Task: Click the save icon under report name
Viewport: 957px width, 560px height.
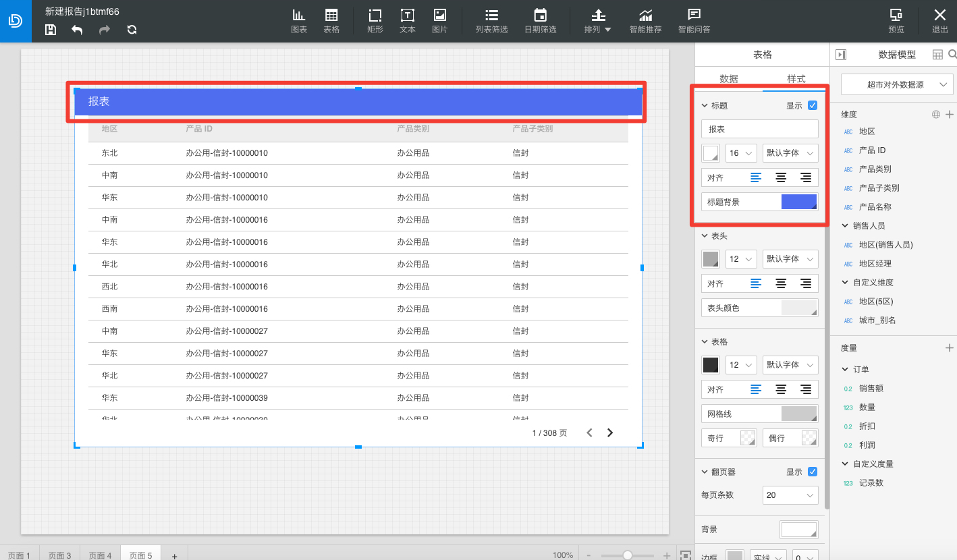Action: pyautogui.click(x=51, y=30)
